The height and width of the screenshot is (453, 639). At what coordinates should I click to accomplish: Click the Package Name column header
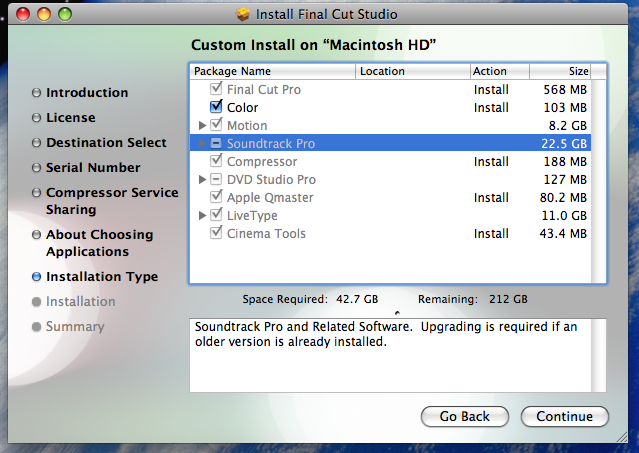[273, 71]
